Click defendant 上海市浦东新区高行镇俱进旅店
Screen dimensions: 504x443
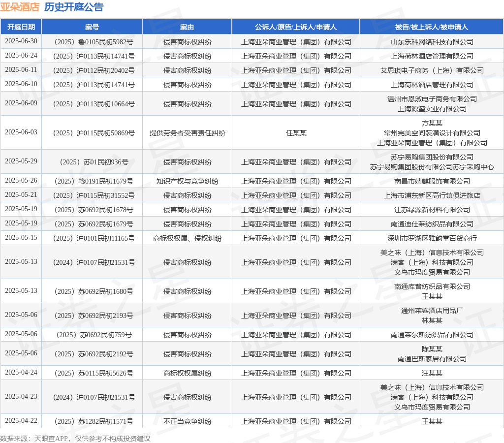click(x=432, y=196)
